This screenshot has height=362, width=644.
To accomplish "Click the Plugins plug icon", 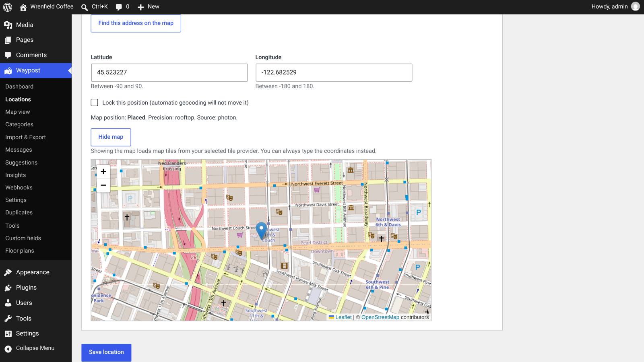I will [x=8, y=288].
